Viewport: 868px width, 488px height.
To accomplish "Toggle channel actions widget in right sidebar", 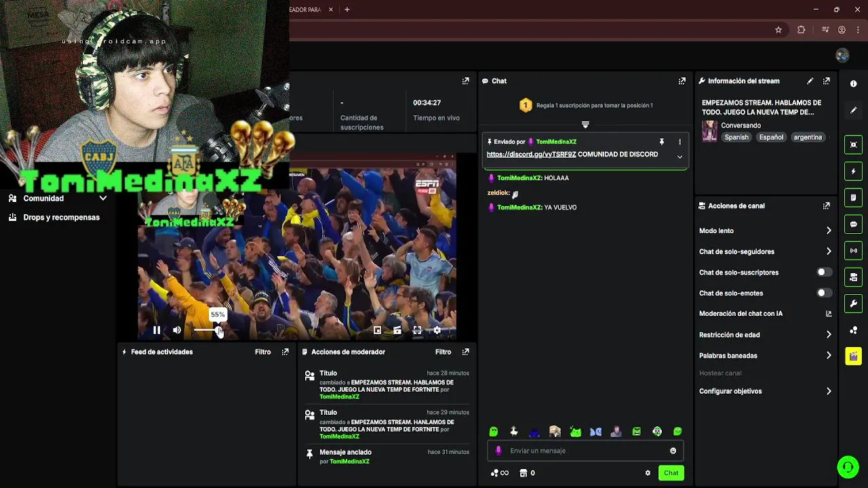I will (853, 277).
